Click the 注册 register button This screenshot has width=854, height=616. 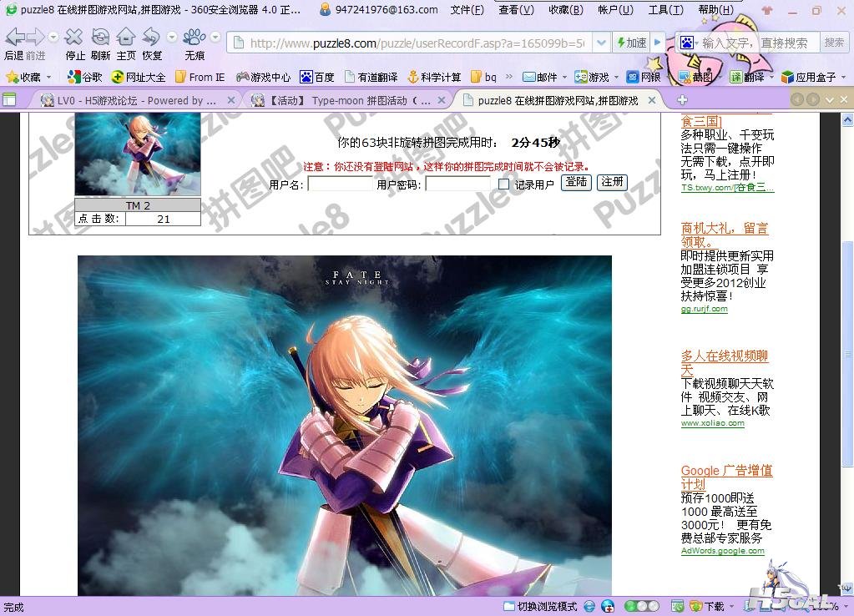[x=612, y=183]
